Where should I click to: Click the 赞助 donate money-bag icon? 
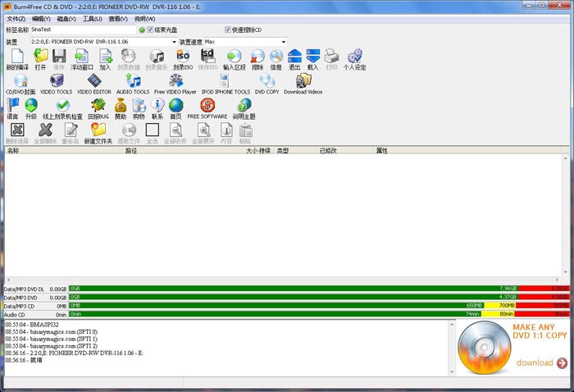click(x=121, y=109)
